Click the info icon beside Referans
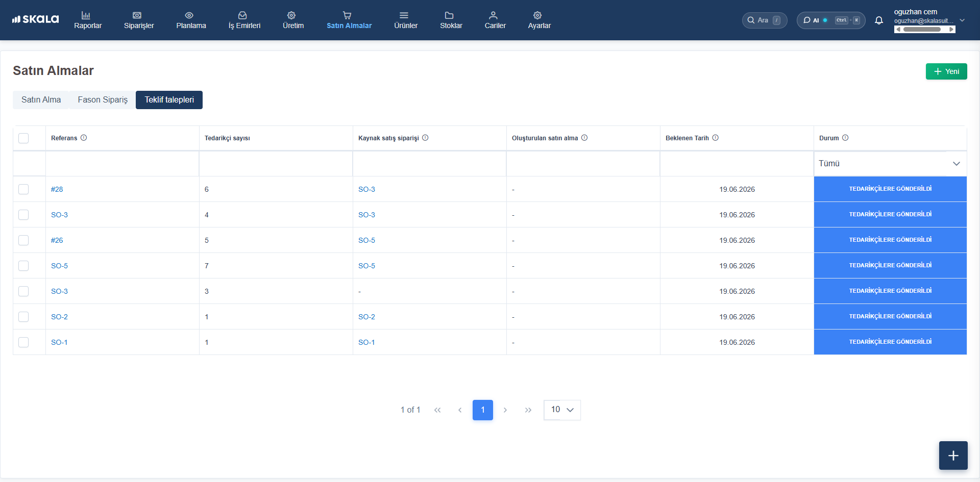The height and width of the screenshot is (482, 980). coord(84,138)
